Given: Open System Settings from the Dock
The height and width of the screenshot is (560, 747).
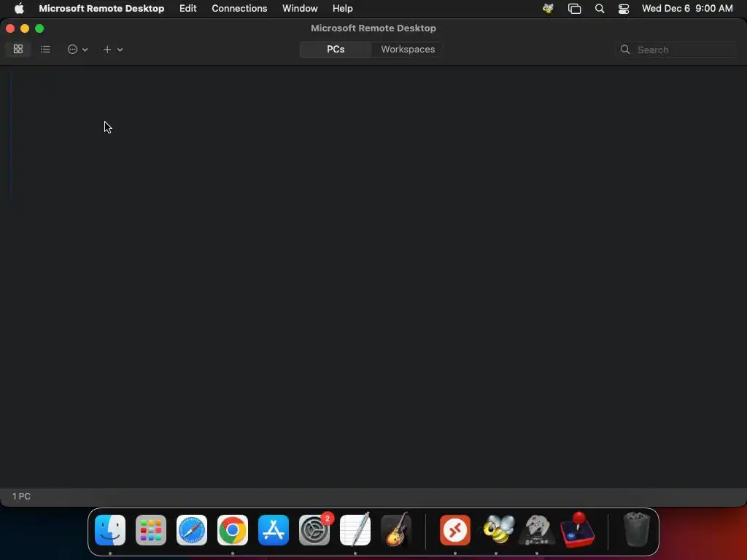Looking at the screenshot, I should 314,530.
